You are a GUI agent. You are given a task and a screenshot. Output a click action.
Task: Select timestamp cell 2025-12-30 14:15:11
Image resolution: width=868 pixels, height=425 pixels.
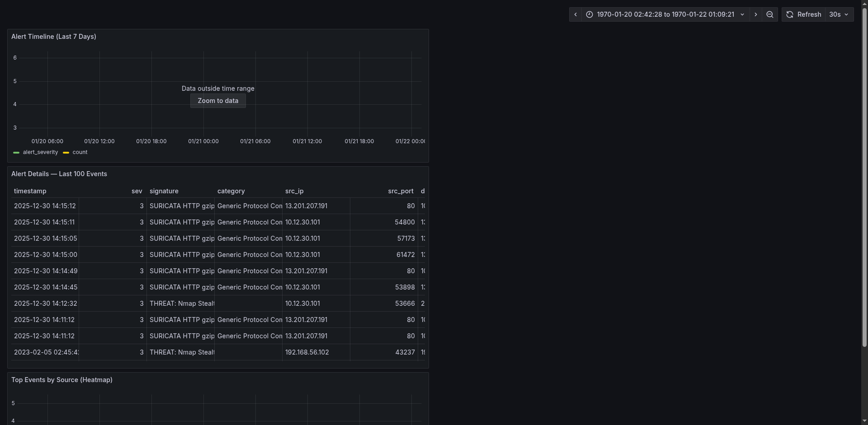pyautogui.click(x=45, y=222)
